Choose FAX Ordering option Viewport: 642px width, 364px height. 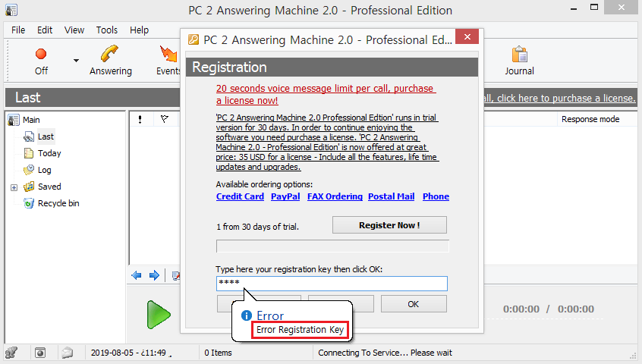click(335, 196)
